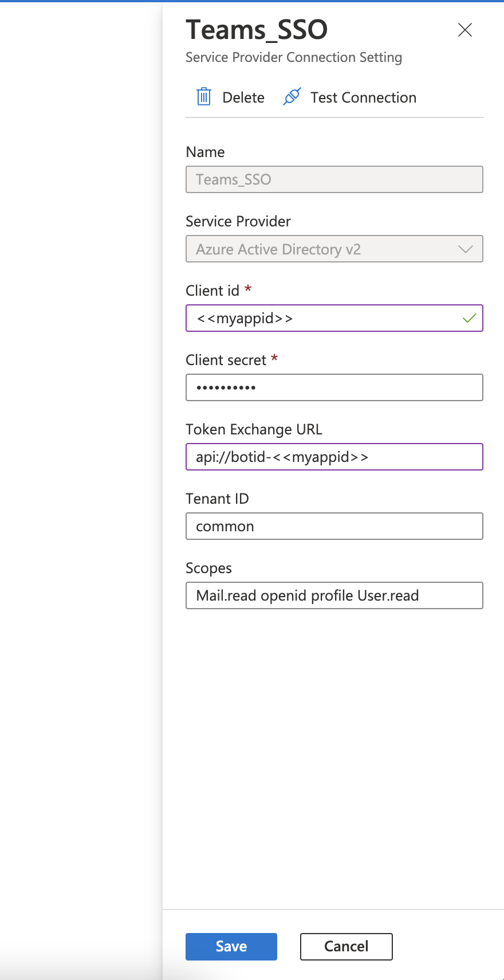This screenshot has width=504, height=980.
Task: Click into the Client id field
Action: point(326,318)
